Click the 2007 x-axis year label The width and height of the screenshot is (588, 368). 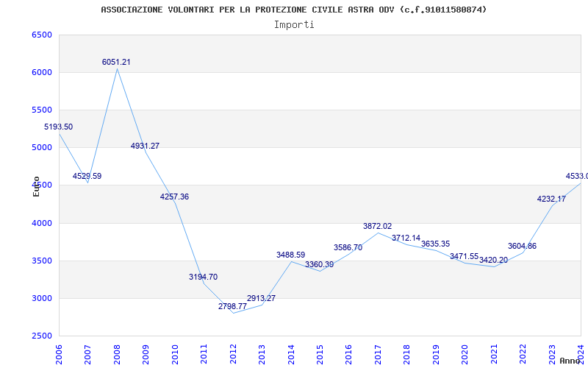click(87, 354)
